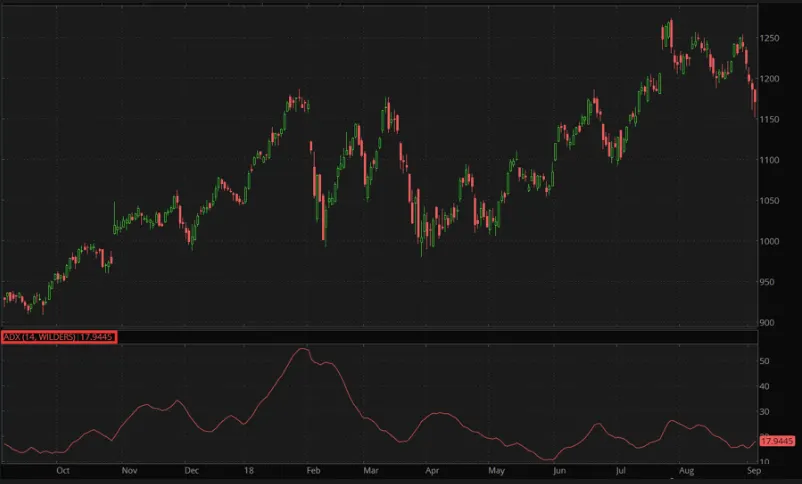Click the Jul label on time axis
Image resolution: width=802 pixels, height=484 pixels.
620,471
